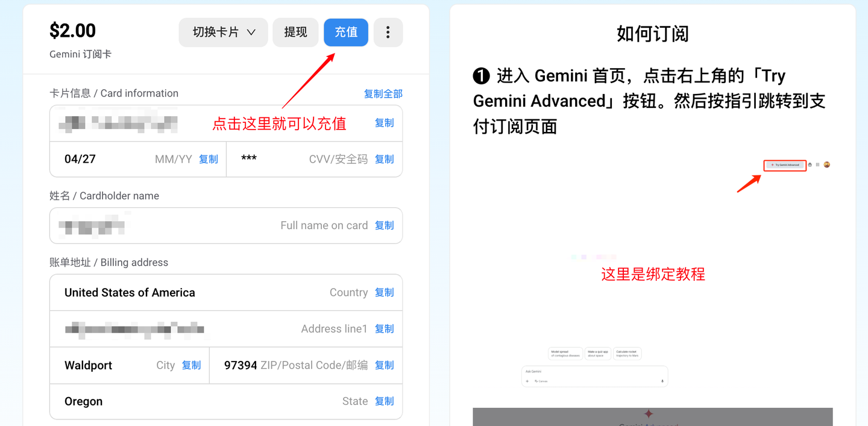
Task: Click the 提现 withdraw button
Action: [295, 32]
